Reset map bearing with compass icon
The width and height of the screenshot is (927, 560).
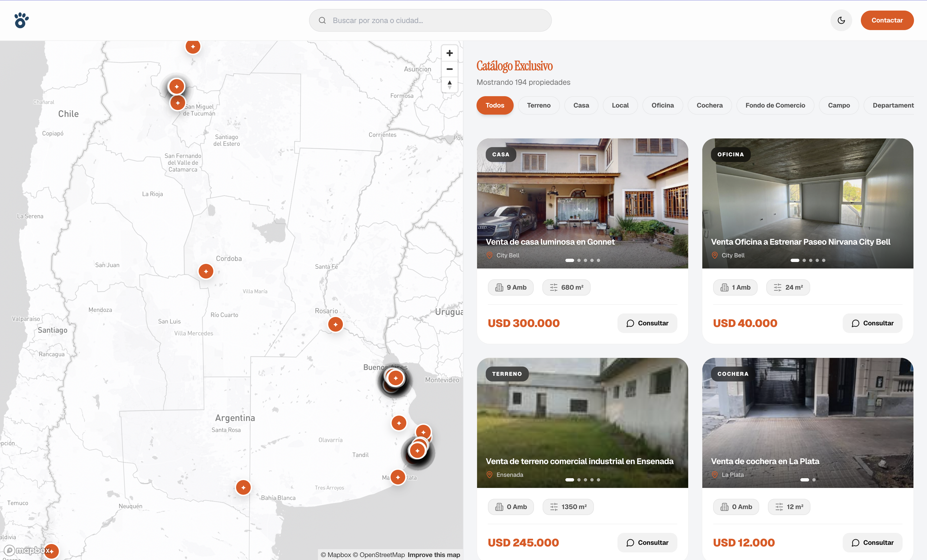[x=449, y=85]
